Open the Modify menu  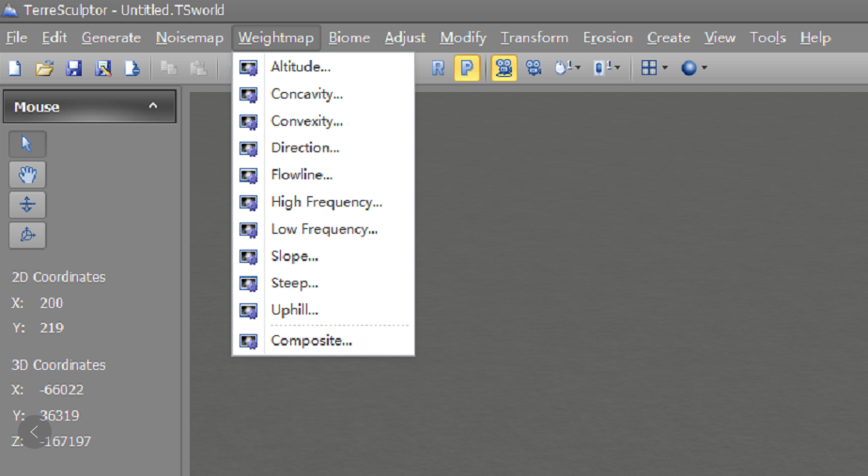coord(463,38)
